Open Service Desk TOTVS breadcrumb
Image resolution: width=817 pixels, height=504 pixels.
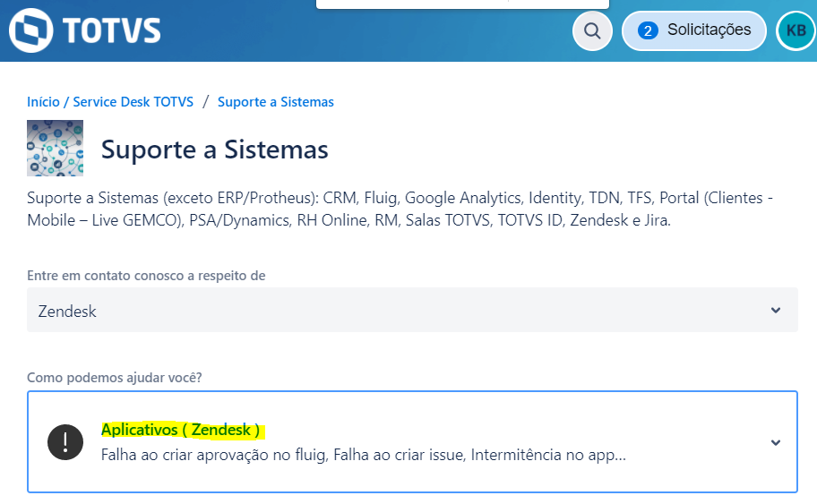(x=133, y=102)
